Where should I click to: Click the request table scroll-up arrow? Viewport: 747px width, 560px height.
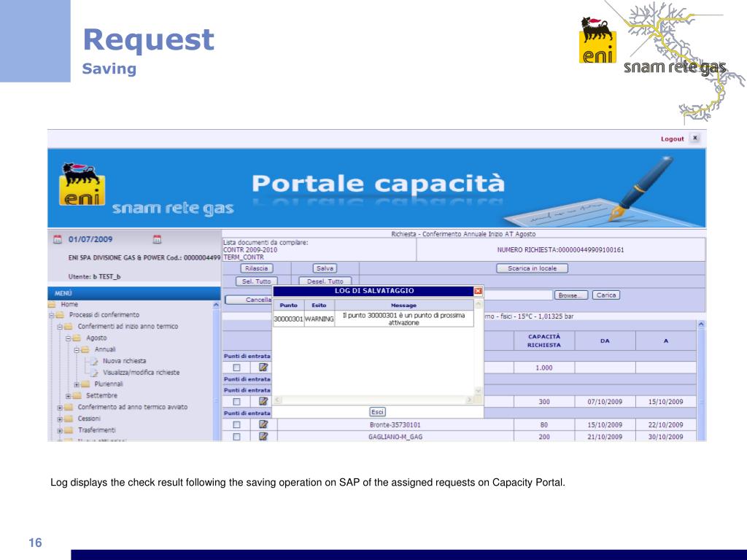(x=701, y=324)
